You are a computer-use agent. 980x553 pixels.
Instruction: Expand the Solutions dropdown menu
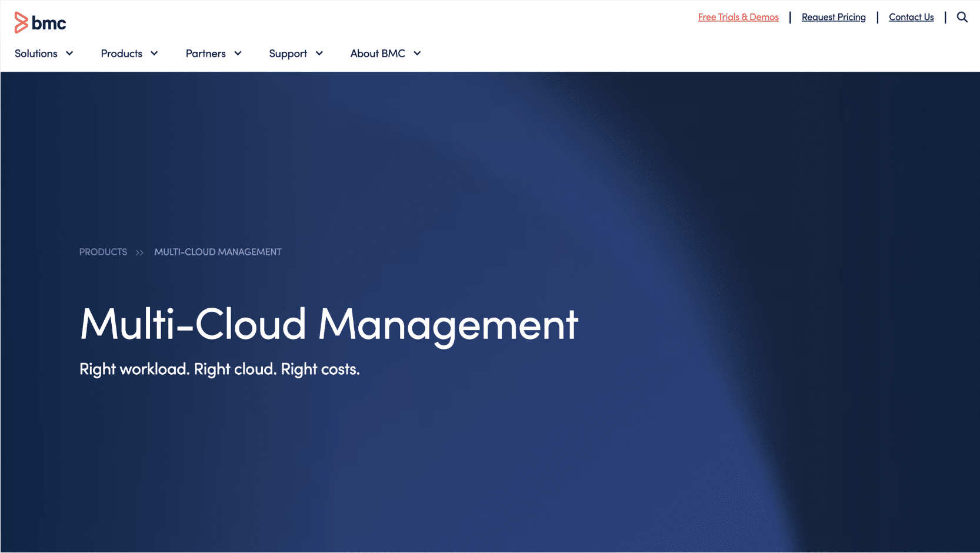[36, 54]
